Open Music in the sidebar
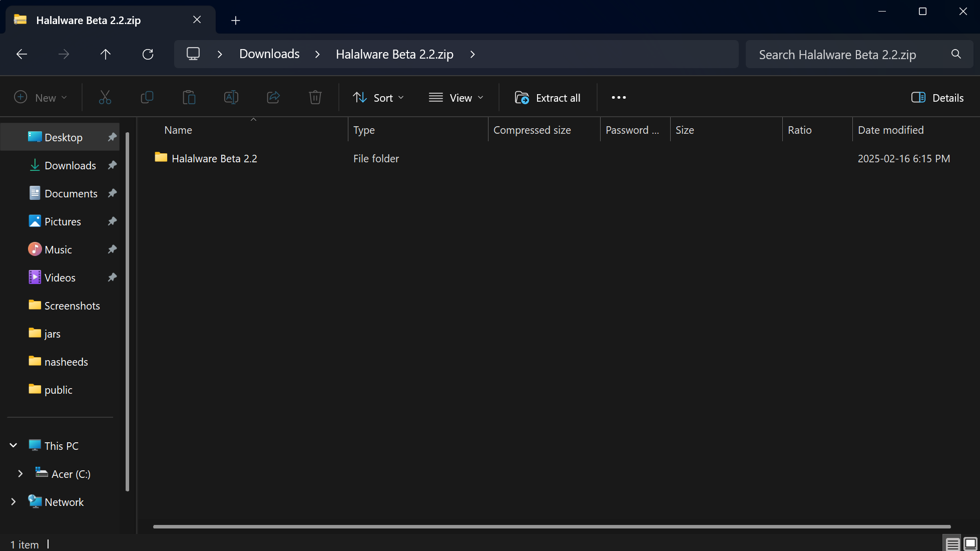 click(x=60, y=249)
